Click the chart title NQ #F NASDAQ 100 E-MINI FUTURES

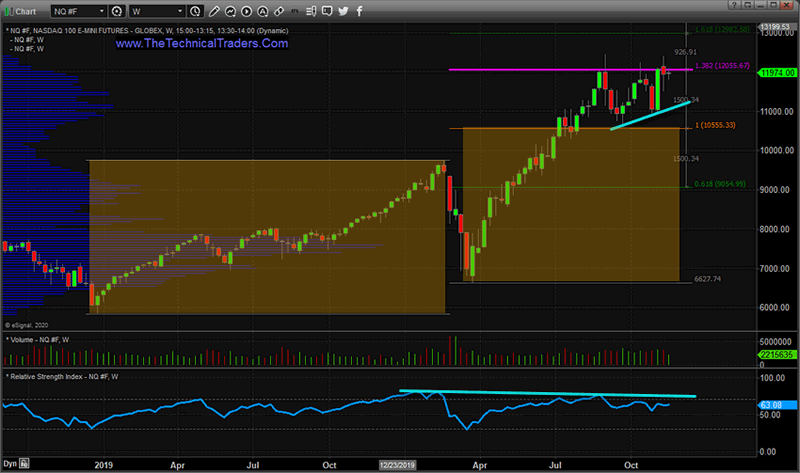click(x=147, y=31)
